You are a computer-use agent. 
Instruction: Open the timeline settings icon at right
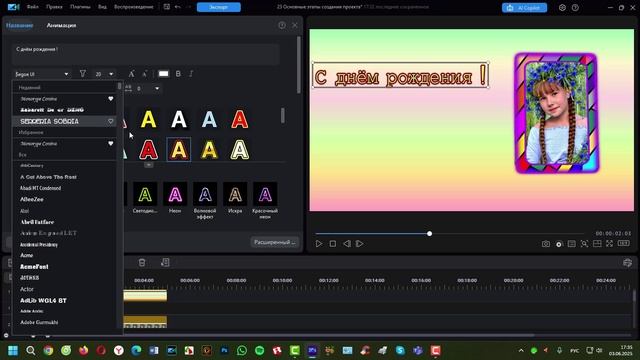pyautogui.click(x=627, y=263)
